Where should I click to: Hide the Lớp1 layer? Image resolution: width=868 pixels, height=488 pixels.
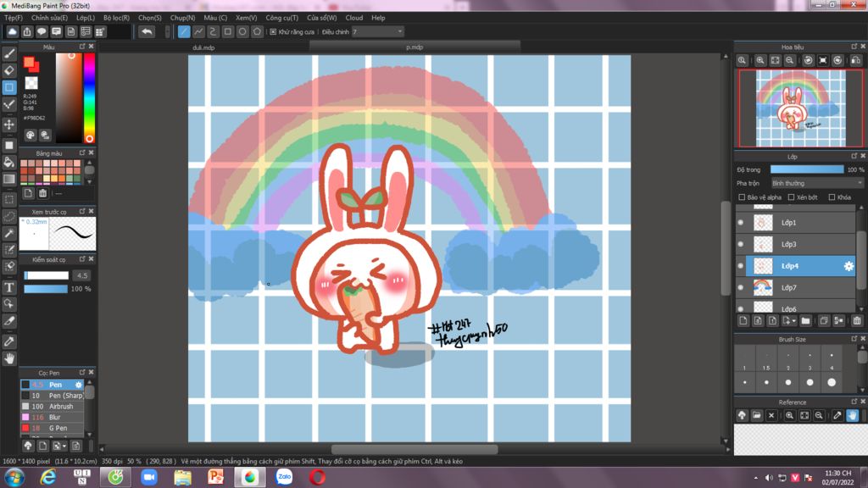741,223
